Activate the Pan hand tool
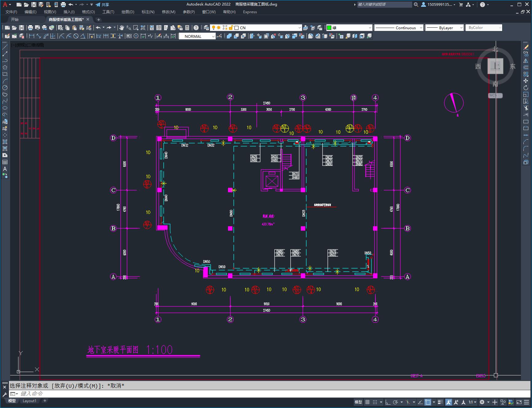The width and height of the screenshot is (532, 408). pyautogui.click(x=122, y=28)
